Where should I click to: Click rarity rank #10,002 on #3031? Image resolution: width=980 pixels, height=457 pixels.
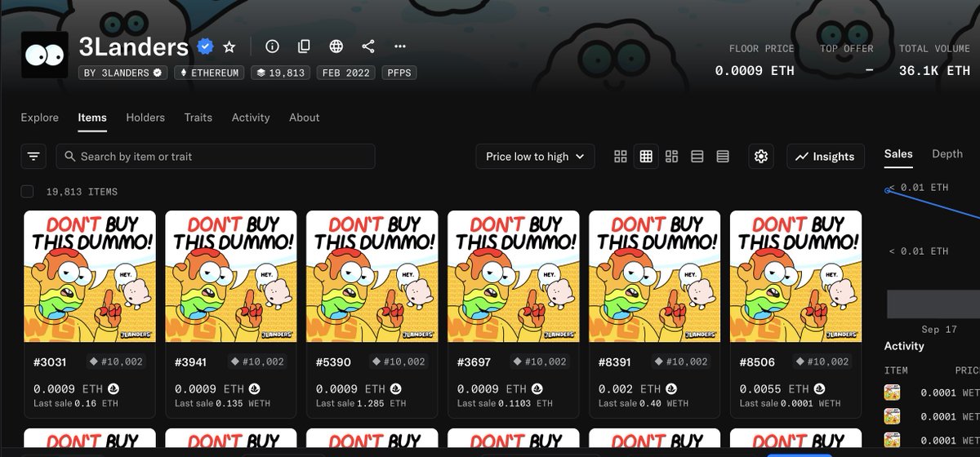pos(115,362)
